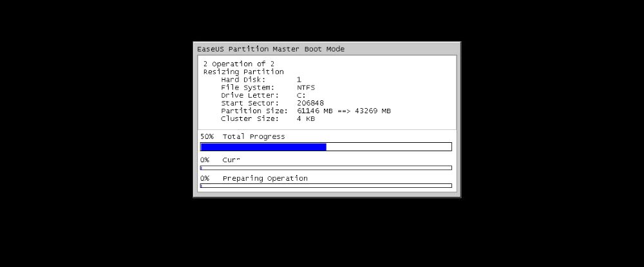Select the '2 Operation of 2' text
Viewport: 644px width, 267px height.
pos(239,64)
